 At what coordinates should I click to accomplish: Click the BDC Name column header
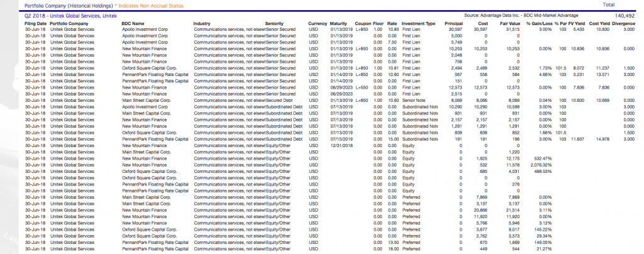[133, 24]
